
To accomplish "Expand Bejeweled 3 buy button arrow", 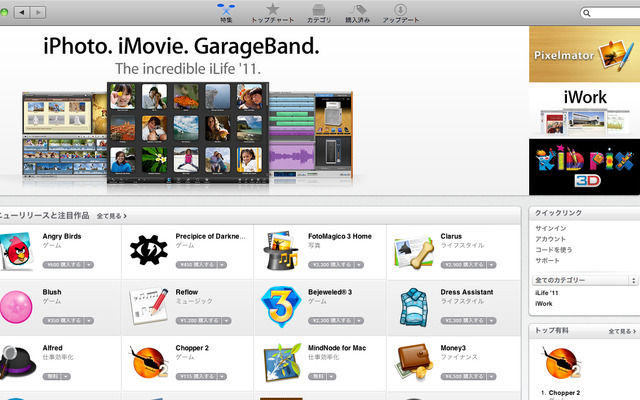I will (359, 321).
